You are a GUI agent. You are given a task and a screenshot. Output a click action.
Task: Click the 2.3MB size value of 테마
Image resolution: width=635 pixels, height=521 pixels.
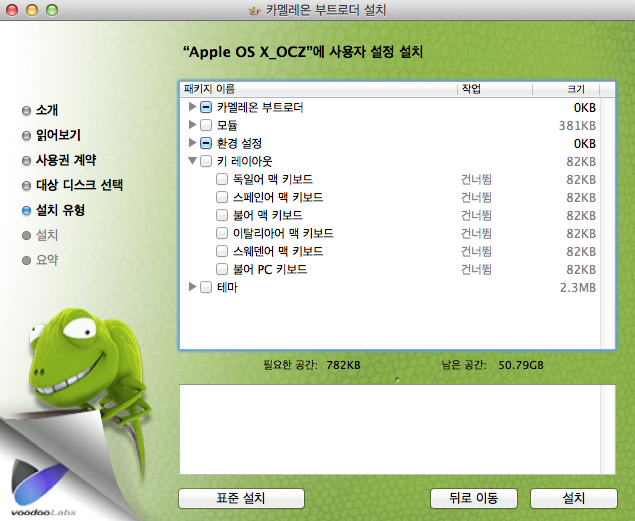click(578, 287)
